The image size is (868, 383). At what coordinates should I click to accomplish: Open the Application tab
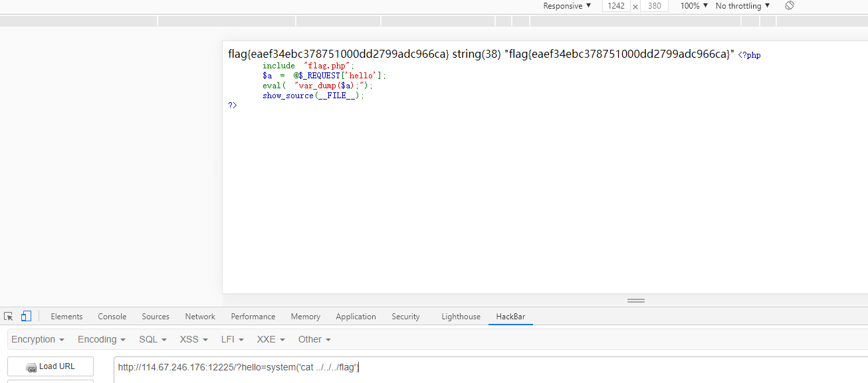tap(356, 317)
